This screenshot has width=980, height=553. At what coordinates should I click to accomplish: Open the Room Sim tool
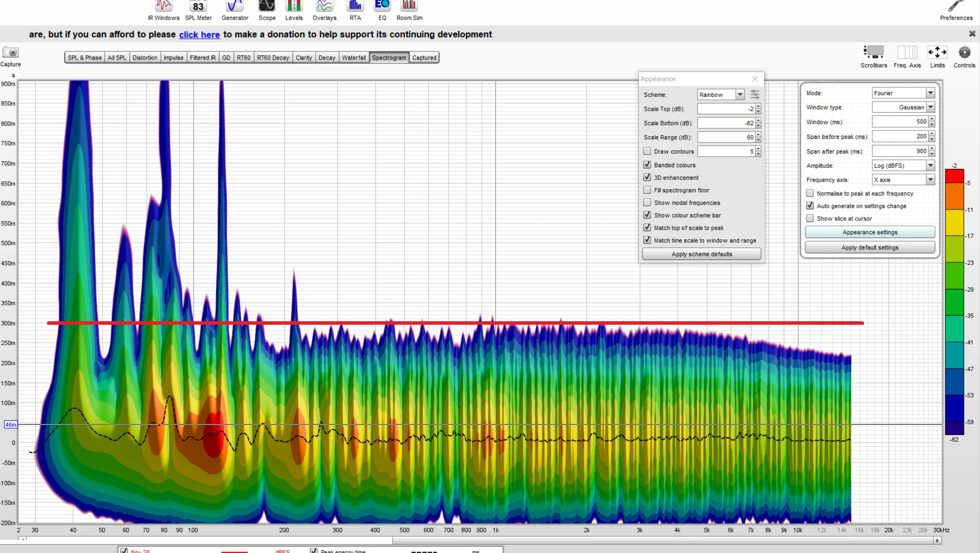[409, 10]
